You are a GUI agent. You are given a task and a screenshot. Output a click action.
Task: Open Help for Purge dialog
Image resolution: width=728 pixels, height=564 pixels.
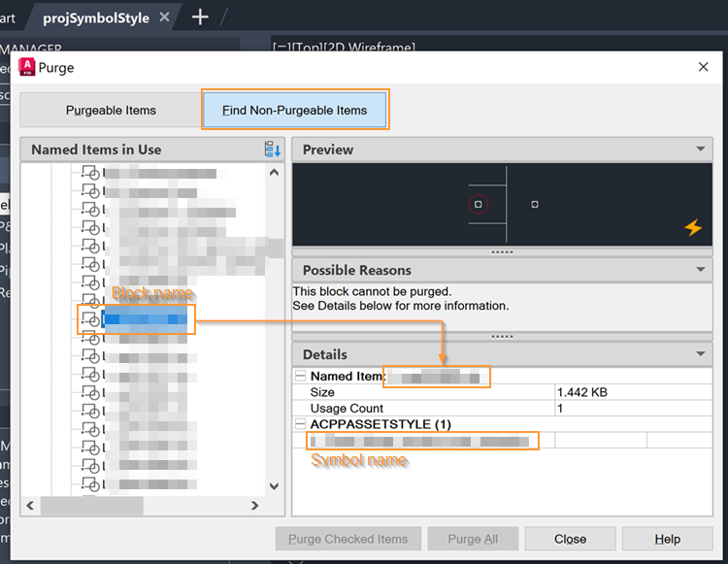click(667, 539)
